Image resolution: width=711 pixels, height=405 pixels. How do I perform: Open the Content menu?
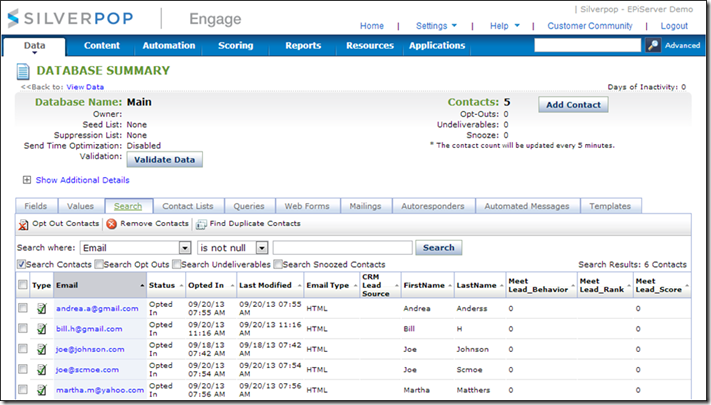[102, 45]
